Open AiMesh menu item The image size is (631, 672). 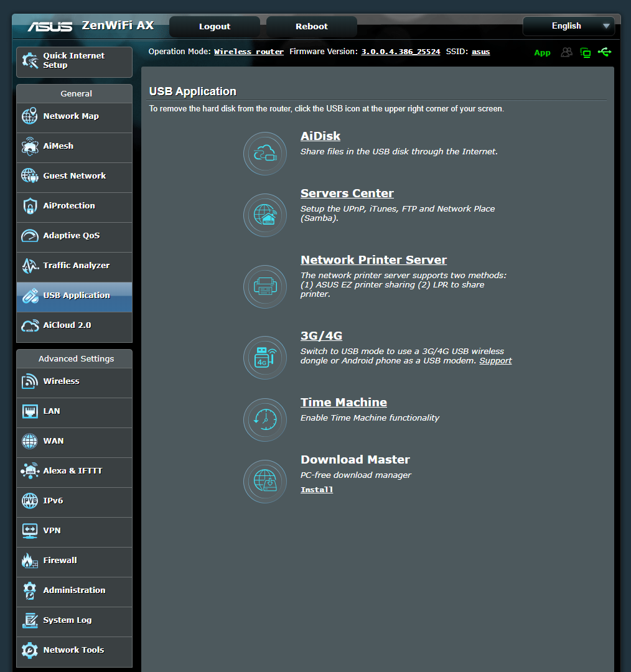[x=74, y=147]
